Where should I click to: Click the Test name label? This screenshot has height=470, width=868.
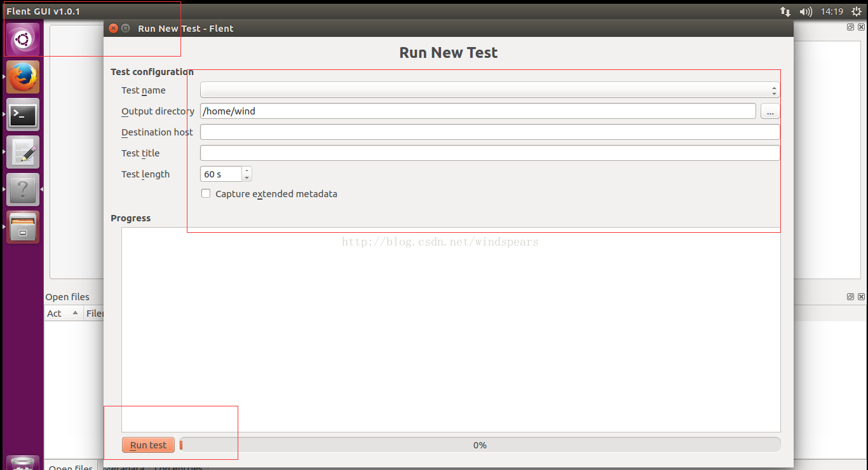coord(144,90)
